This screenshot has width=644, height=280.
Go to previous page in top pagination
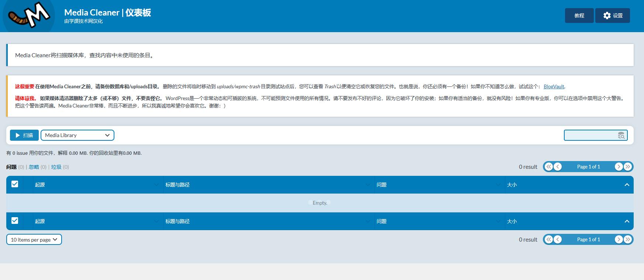click(x=558, y=167)
